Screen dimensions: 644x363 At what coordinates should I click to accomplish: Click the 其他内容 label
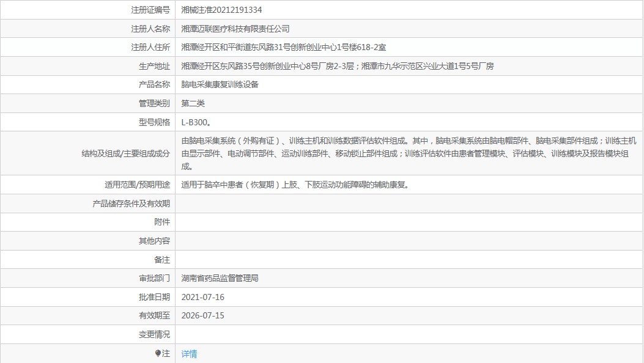[154, 241]
